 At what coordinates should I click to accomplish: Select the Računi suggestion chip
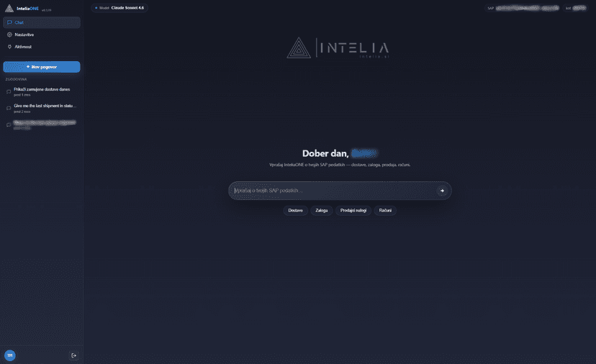click(385, 211)
